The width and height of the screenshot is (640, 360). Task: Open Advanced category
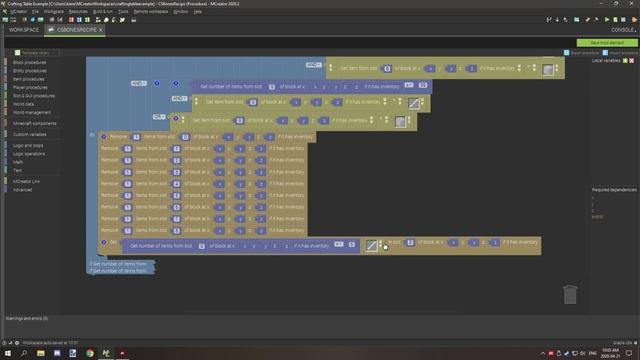point(22,190)
